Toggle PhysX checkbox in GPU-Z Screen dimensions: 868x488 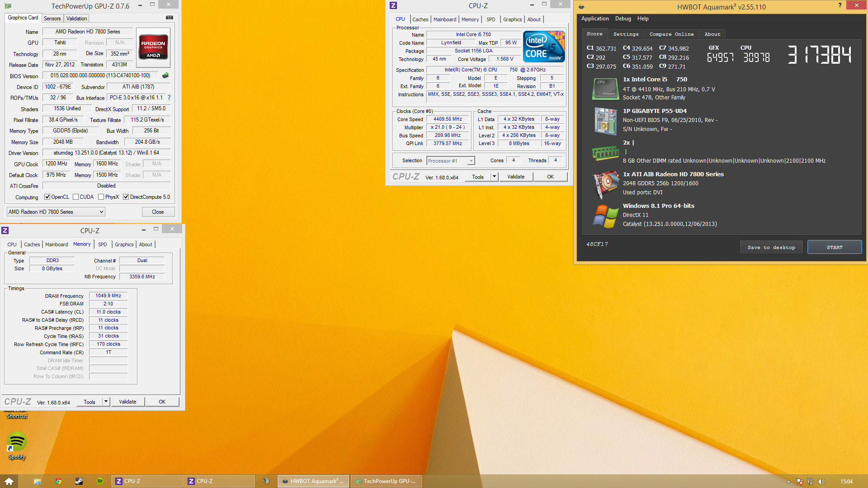point(101,197)
